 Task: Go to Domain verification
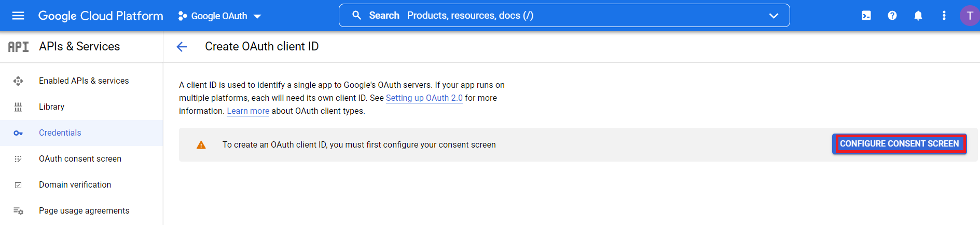click(75, 184)
